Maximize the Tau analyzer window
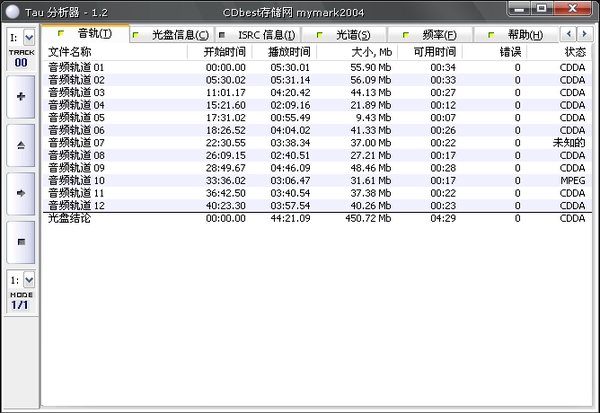This screenshot has height=413, width=600. coord(541,8)
